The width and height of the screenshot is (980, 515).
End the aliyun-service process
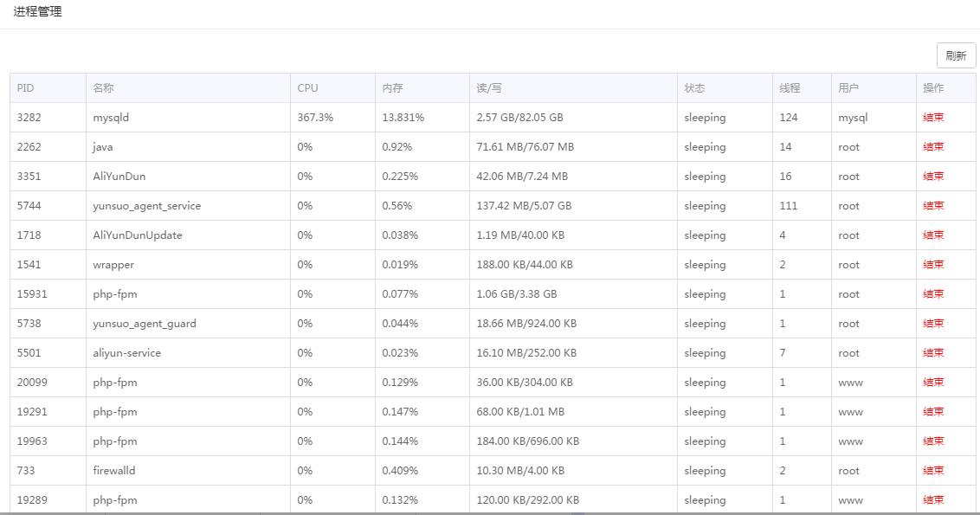click(933, 353)
